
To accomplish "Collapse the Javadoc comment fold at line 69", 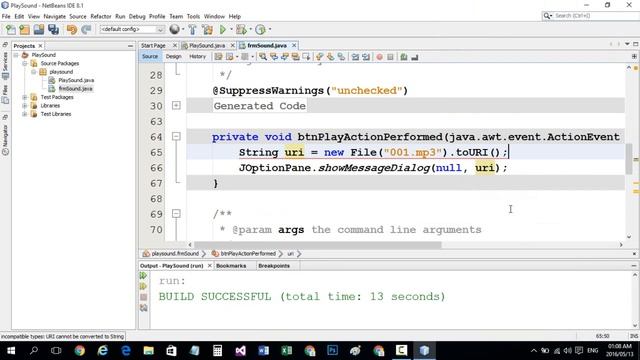I will (176, 213).
